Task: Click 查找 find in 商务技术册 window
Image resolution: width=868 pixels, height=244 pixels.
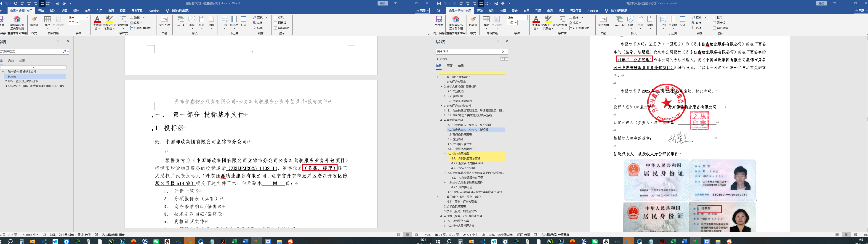Action: click(x=697, y=18)
